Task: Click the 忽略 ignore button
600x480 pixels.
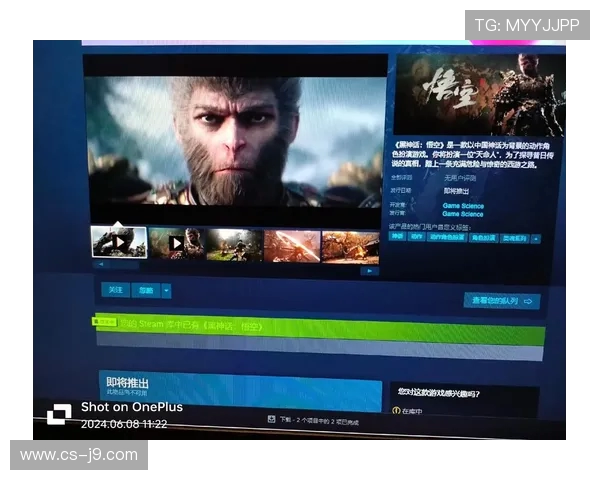Action: click(146, 291)
